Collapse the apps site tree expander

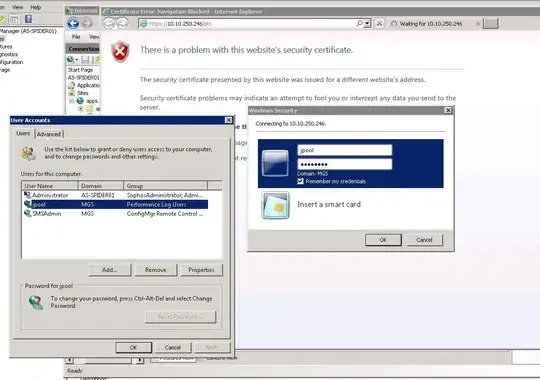coord(71,101)
